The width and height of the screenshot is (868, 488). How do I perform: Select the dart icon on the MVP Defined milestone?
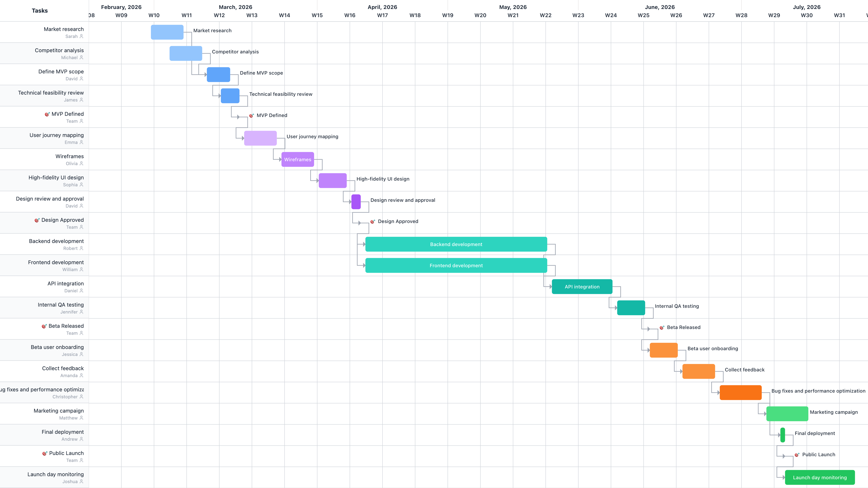[x=47, y=114]
